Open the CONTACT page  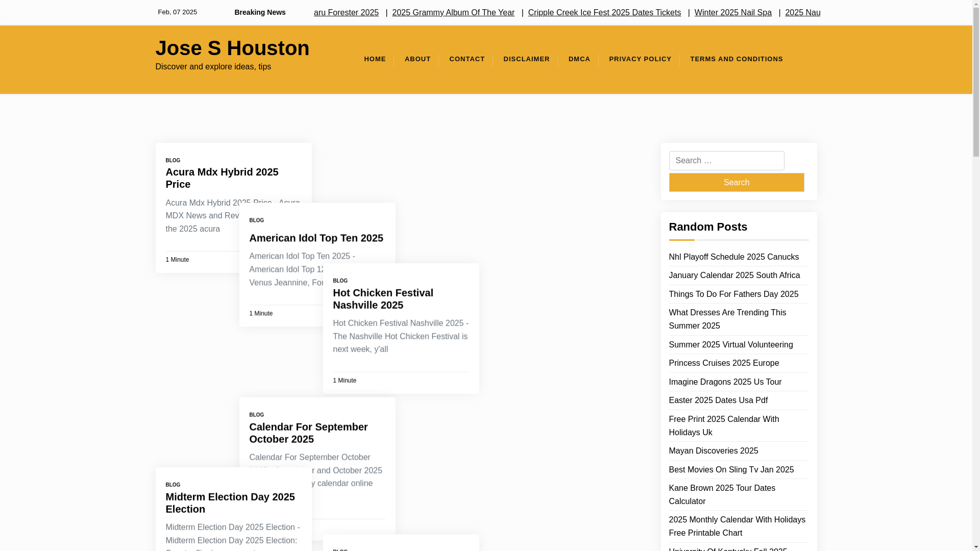[x=467, y=59]
